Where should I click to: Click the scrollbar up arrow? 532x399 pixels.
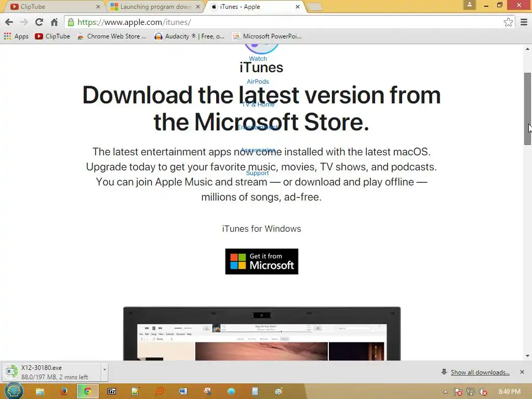527,49
